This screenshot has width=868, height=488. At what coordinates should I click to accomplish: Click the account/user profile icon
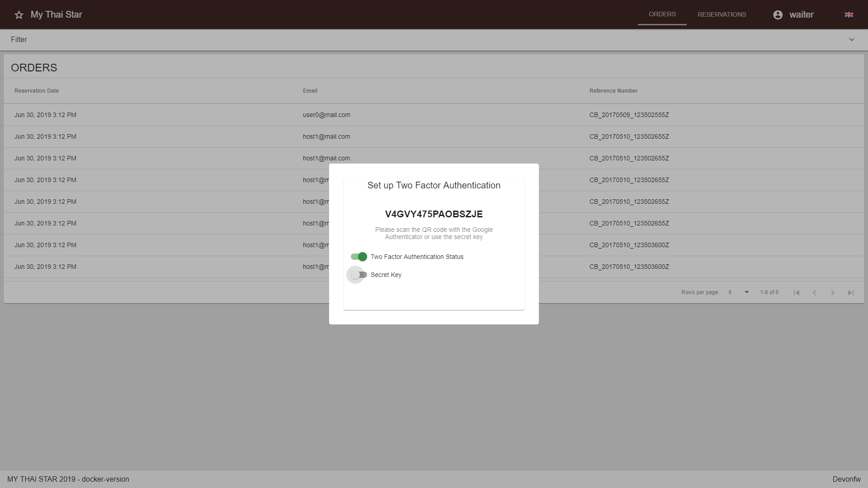tap(778, 14)
